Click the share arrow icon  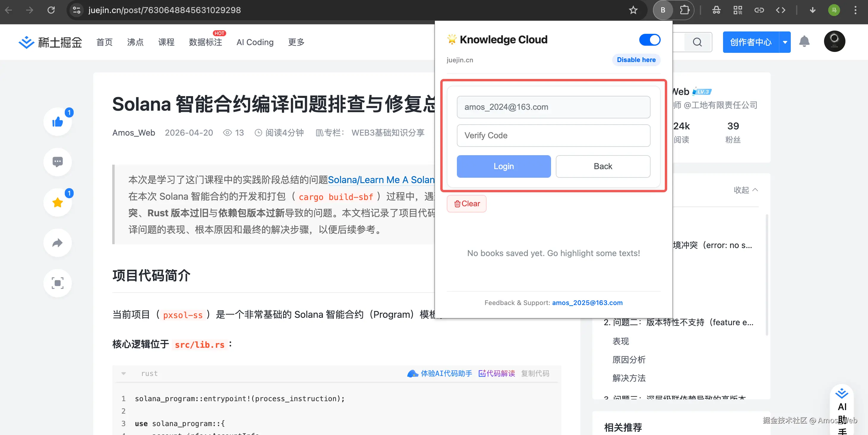(x=58, y=243)
